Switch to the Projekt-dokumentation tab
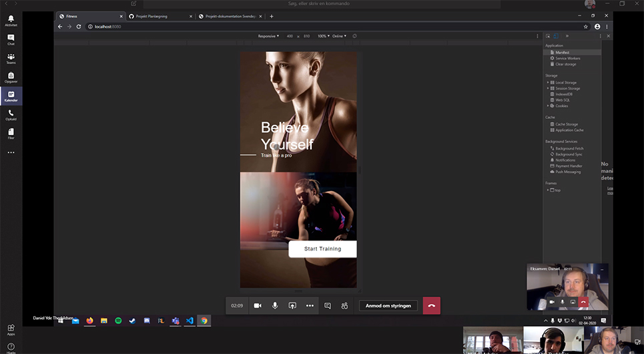The image size is (644, 354). click(230, 17)
